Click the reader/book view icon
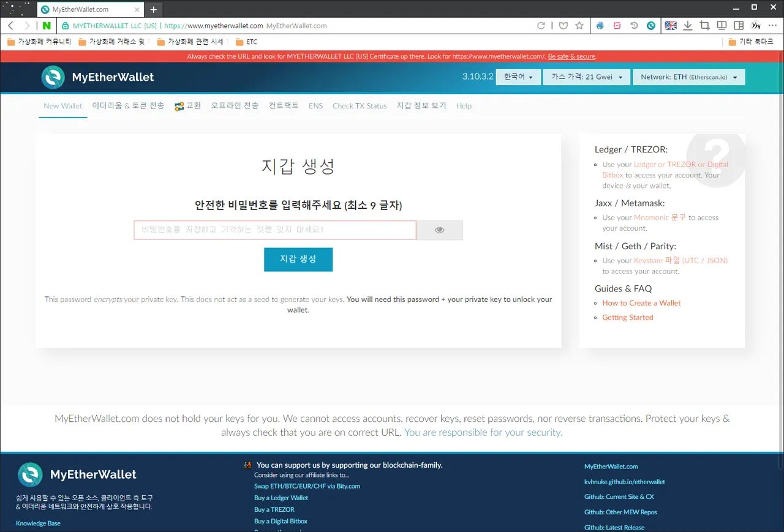Screen dimensions: 784x532 722,26
